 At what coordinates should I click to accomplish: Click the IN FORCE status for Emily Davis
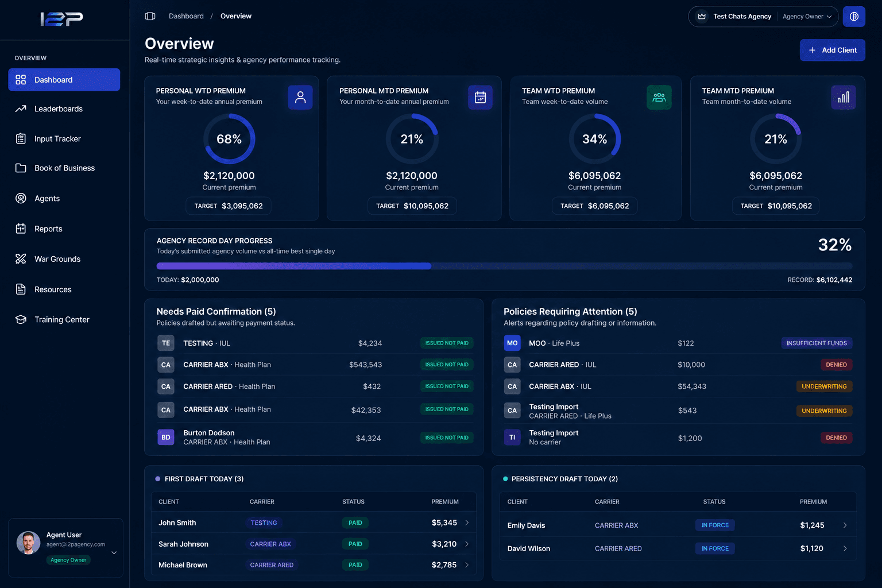pyautogui.click(x=715, y=525)
